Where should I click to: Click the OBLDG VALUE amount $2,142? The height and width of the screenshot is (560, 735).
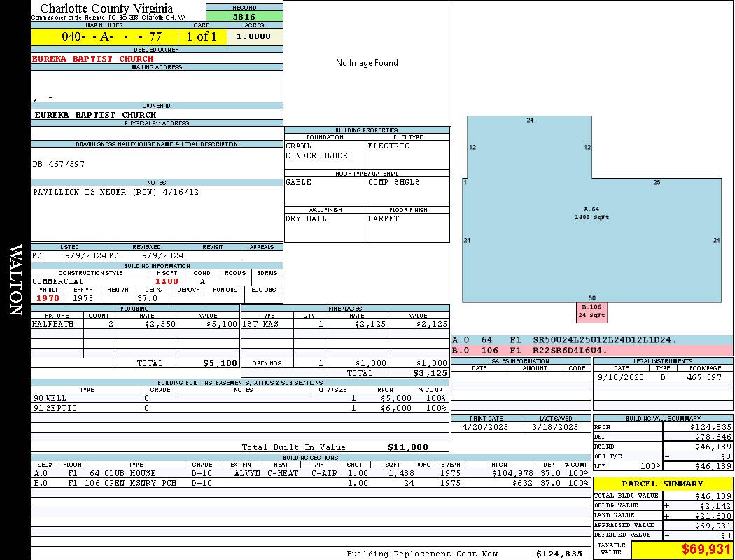[715, 505]
